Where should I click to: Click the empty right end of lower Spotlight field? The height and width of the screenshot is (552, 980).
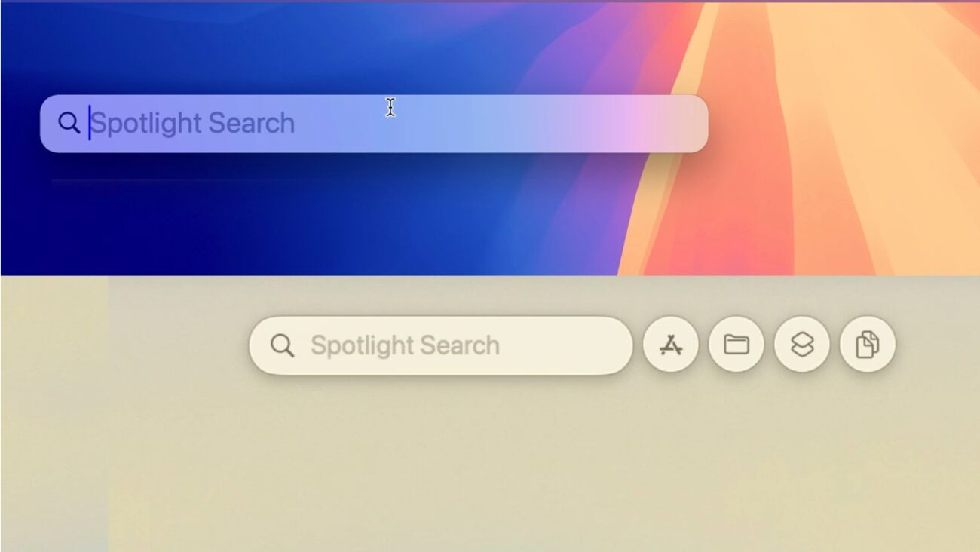(565, 345)
